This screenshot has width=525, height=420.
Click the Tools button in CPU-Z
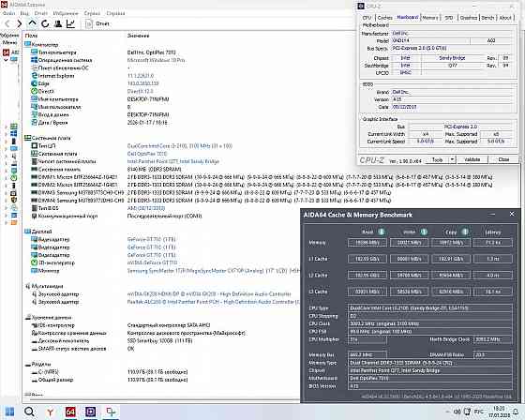click(437, 159)
